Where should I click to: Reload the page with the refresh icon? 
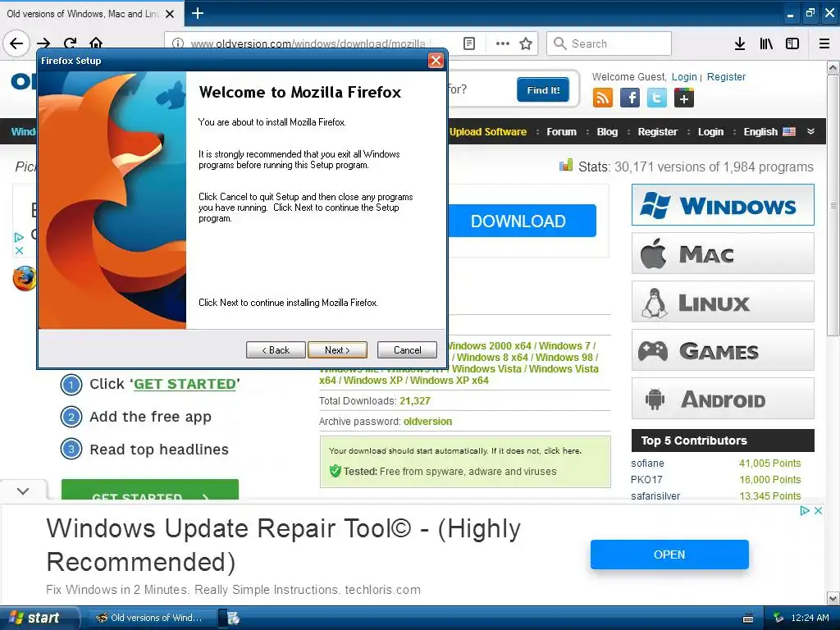coord(70,43)
